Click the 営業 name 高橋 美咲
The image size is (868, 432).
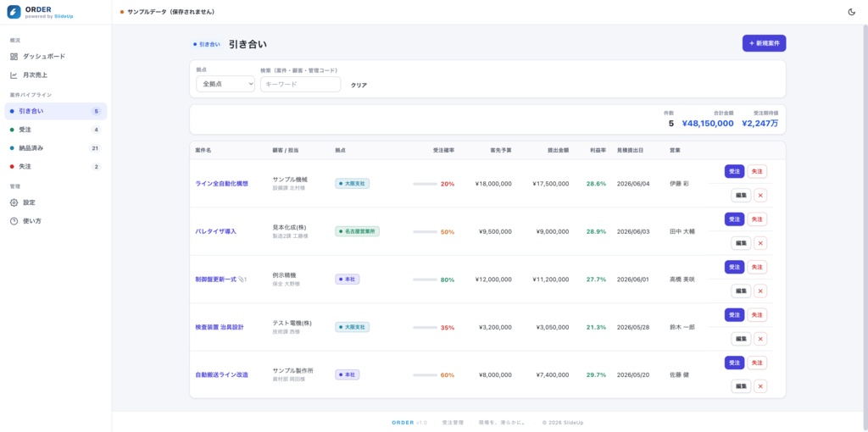[x=682, y=280]
